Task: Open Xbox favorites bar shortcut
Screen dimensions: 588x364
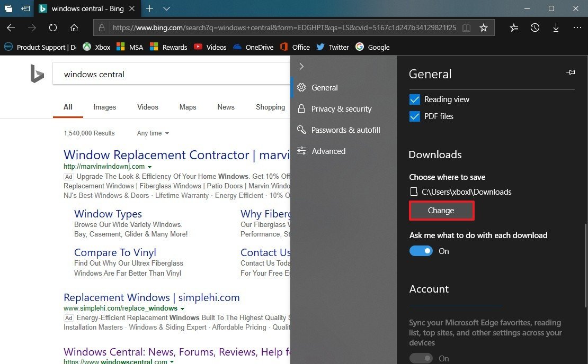Action: coord(97,47)
